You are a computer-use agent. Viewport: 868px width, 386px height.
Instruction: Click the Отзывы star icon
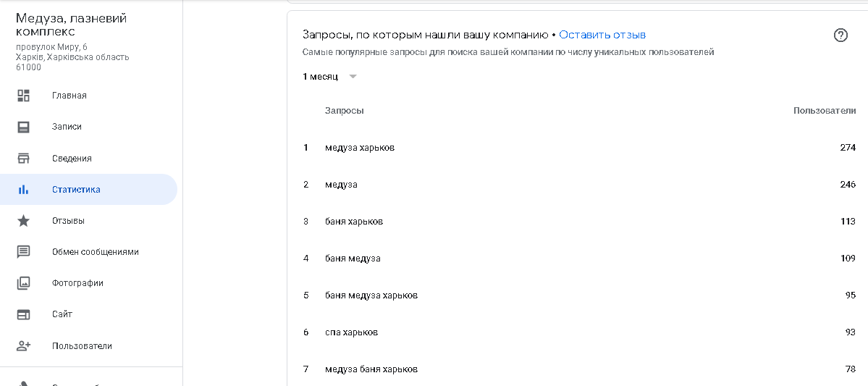[24, 221]
